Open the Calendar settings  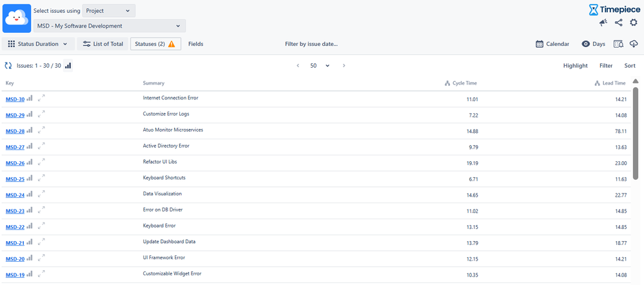553,44
